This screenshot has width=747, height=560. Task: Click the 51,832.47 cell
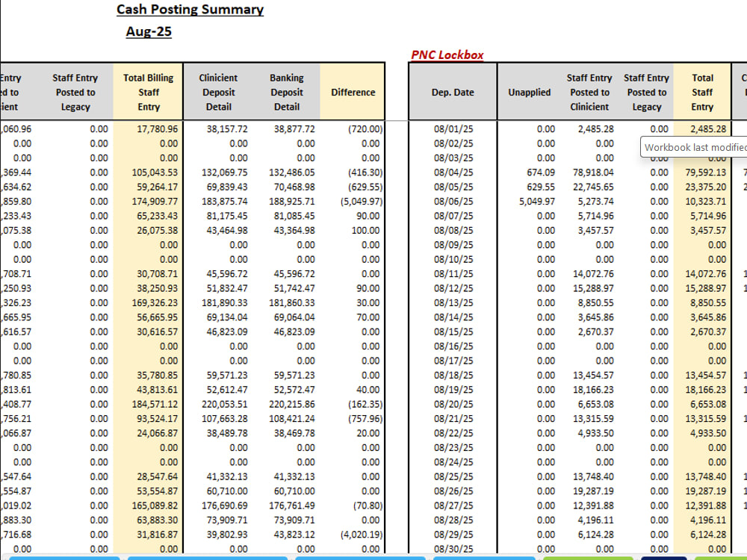point(227,288)
